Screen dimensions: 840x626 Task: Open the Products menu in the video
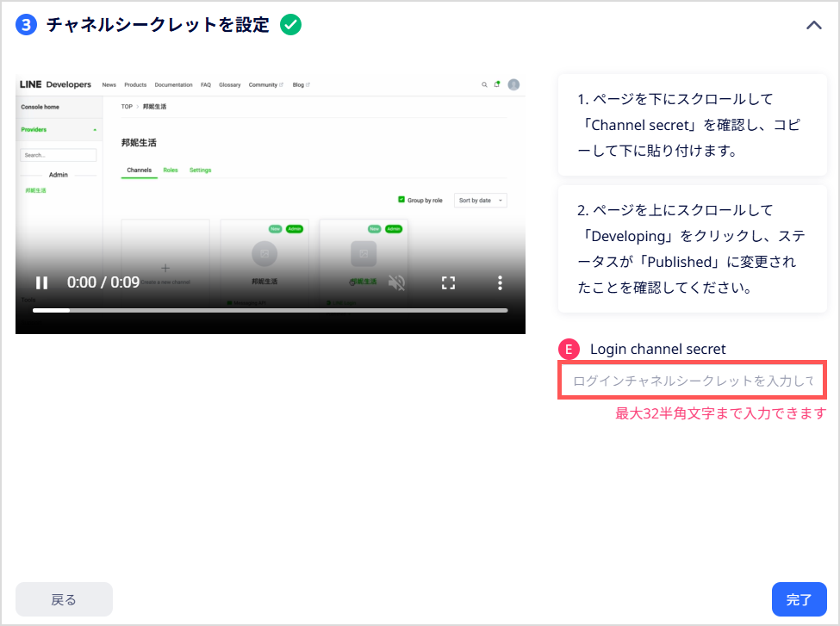coord(135,84)
